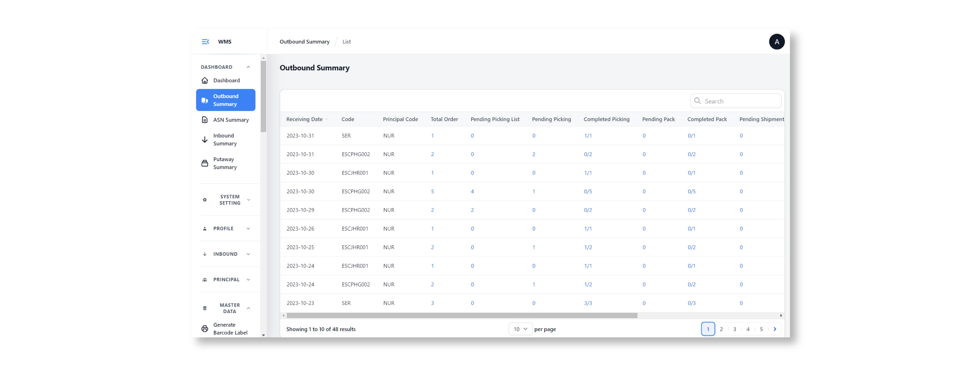Image resolution: width=980 pixels, height=366 pixels.
Task: Click the Dashboard home icon
Action: [205, 80]
